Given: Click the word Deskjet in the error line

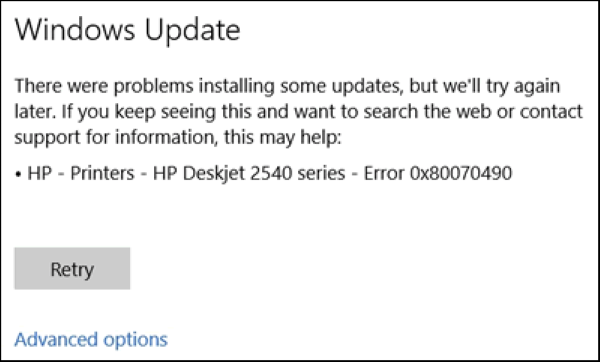Looking at the screenshot, I should [214, 174].
